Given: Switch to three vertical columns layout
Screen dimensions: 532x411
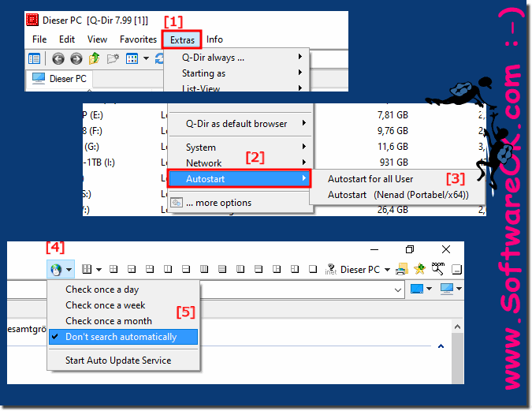Looking at the screenshot, I should [240, 269].
